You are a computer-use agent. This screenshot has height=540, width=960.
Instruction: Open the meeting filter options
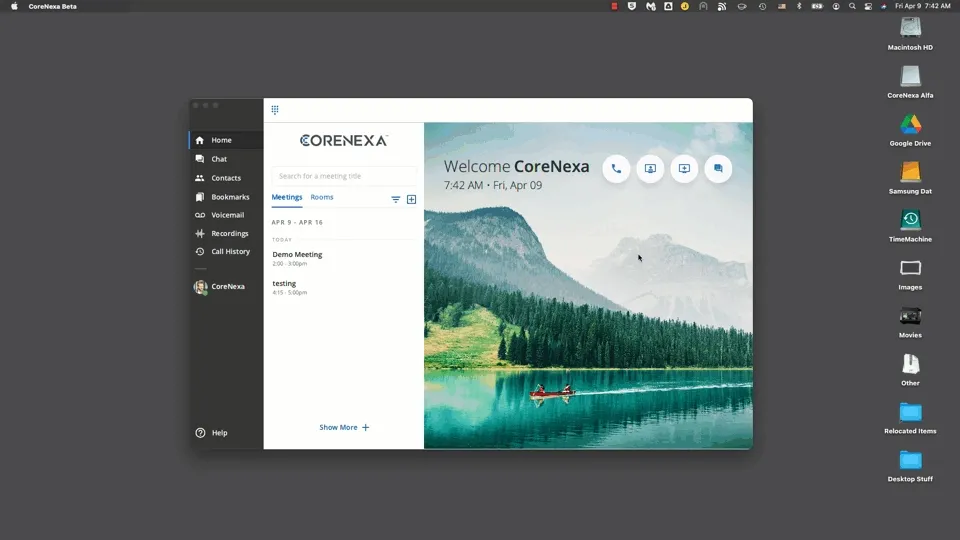pyautogui.click(x=396, y=199)
